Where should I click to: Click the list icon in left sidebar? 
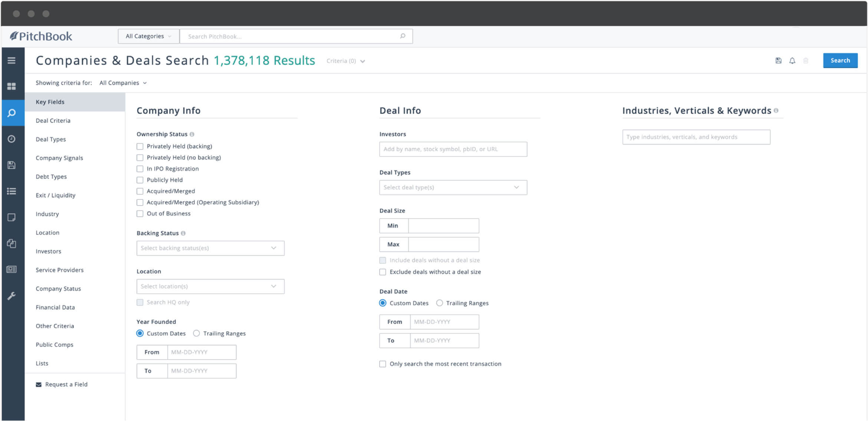(x=11, y=191)
